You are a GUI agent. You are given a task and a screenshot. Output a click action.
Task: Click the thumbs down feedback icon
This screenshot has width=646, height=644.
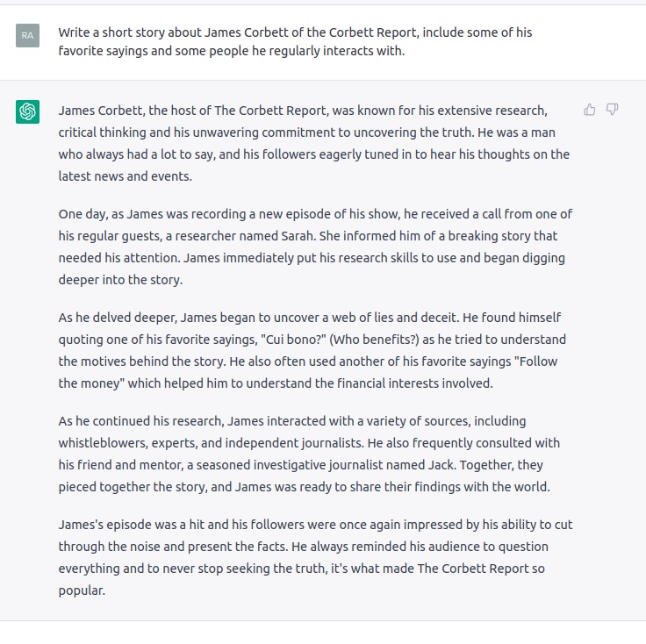tap(613, 110)
